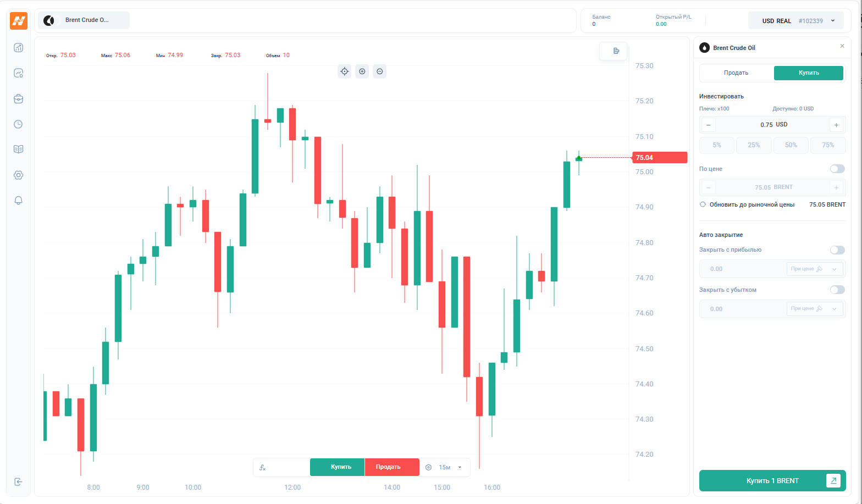Click the notifications bell icon

pos(18,201)
